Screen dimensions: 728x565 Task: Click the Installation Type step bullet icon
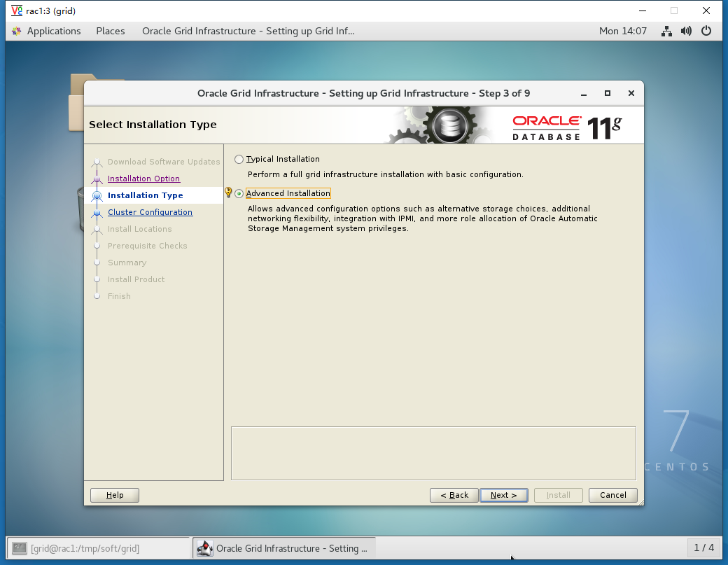97,196
